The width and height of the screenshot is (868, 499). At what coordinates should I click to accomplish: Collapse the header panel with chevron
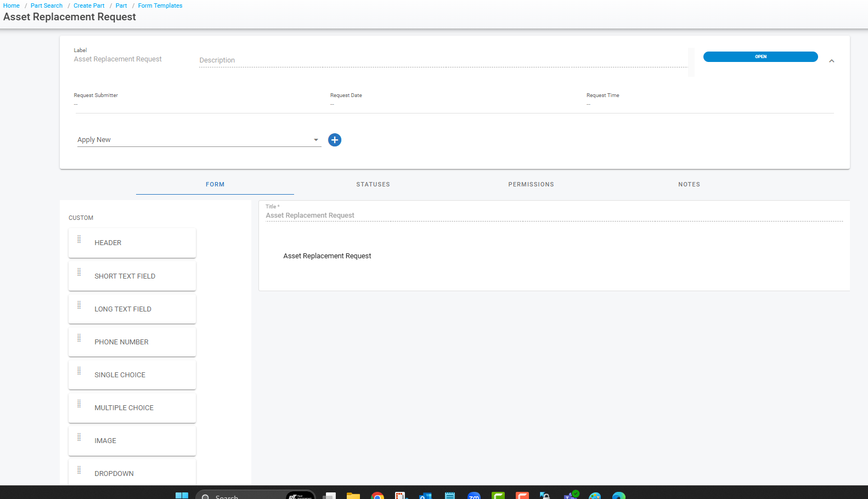click(831, 61)
